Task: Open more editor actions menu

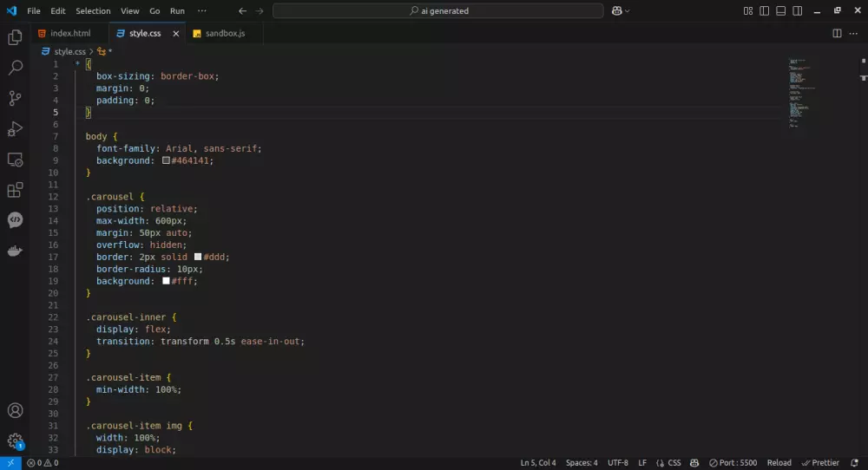Action: tap(853, 33)
